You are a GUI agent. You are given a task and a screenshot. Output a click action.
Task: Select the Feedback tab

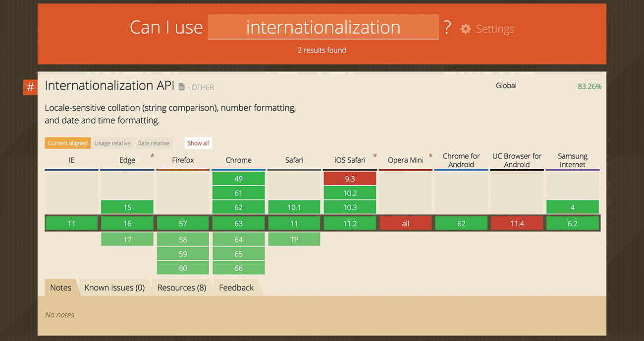tap(236, 287)
